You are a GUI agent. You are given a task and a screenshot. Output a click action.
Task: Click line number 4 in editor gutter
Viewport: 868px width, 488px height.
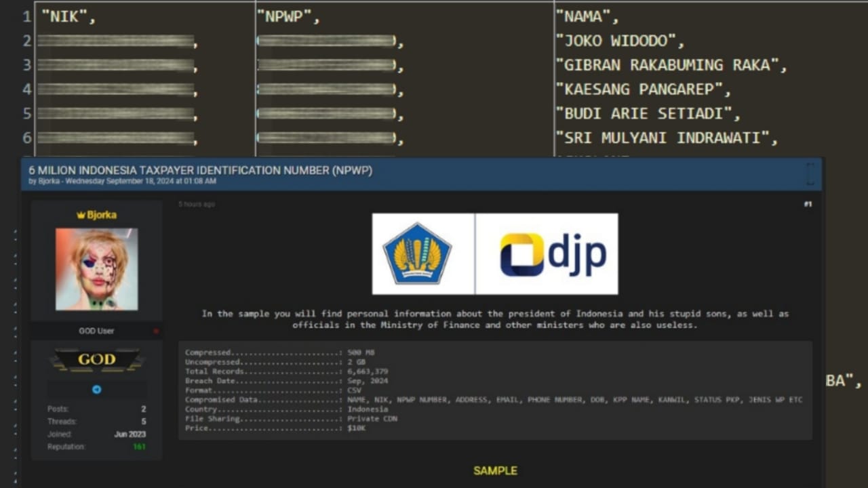[x=27, y=89]
